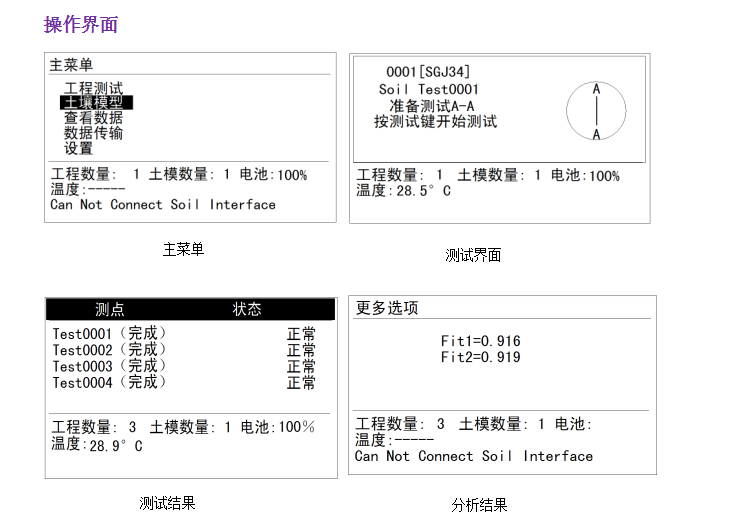
Task: Choose 数据传输 in main menu
Action: [93, 133]
